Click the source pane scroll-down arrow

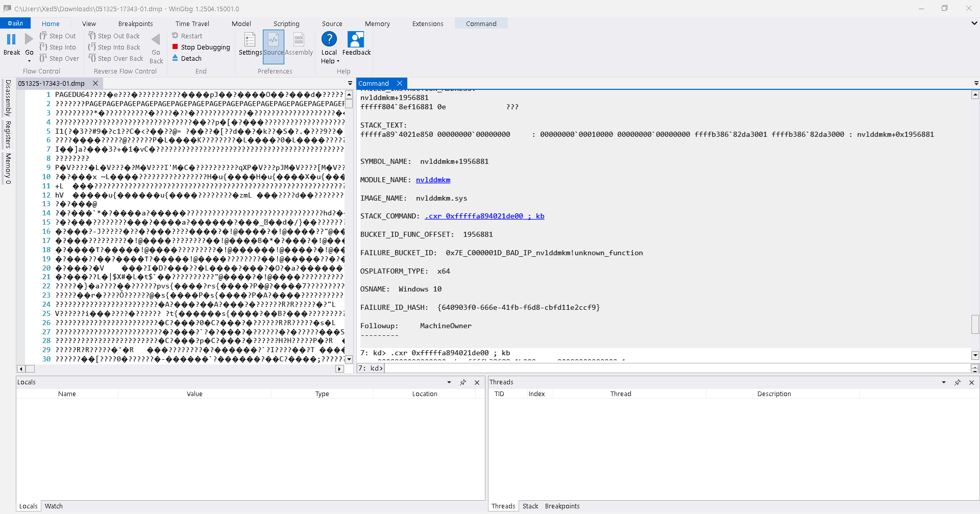coord(349,359)
